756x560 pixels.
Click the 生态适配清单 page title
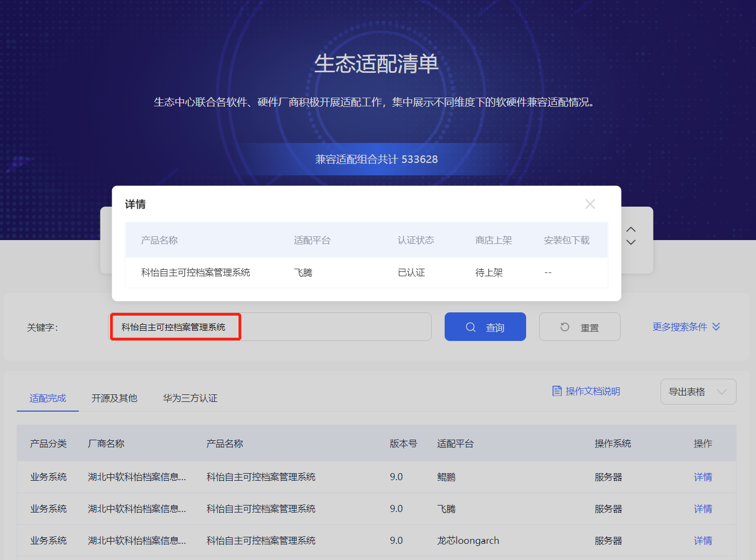[377, 64]
